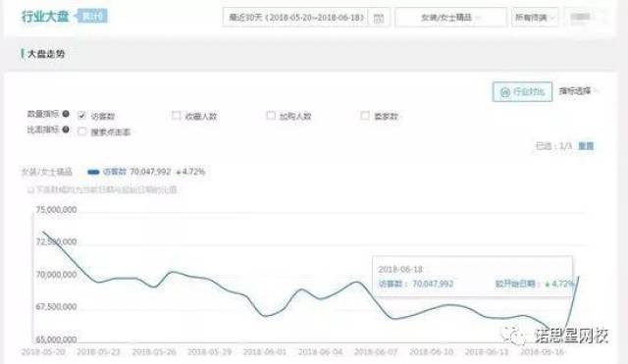Click the 行业大盘 page title
The image size is (628, 364).
point(45,17)
